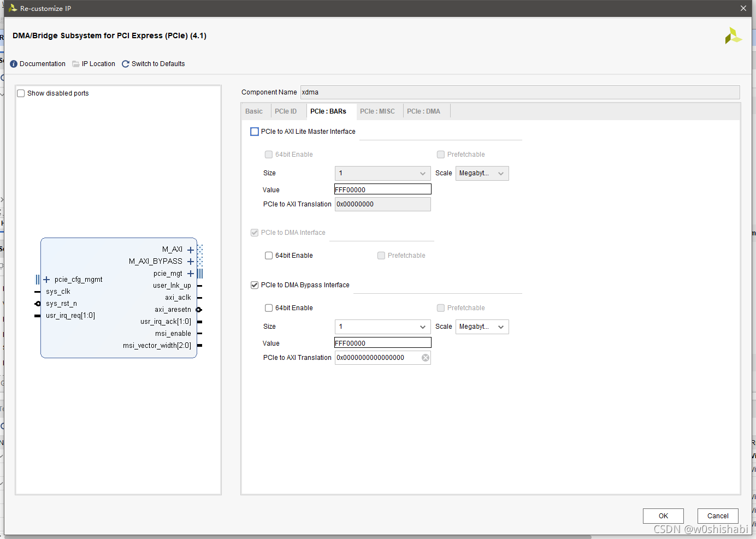
Task: Select the usr_irq_ack[1:0] port label
Action: 166,322
